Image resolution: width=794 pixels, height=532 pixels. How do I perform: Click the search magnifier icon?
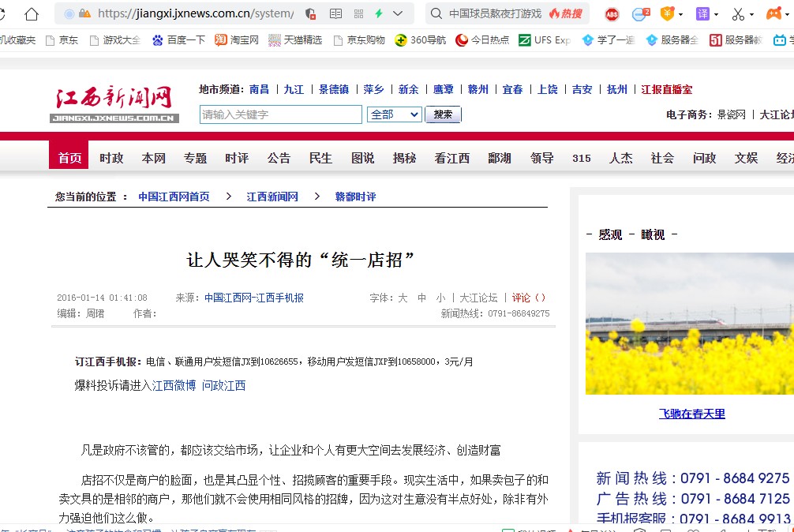tap(436, 14)
